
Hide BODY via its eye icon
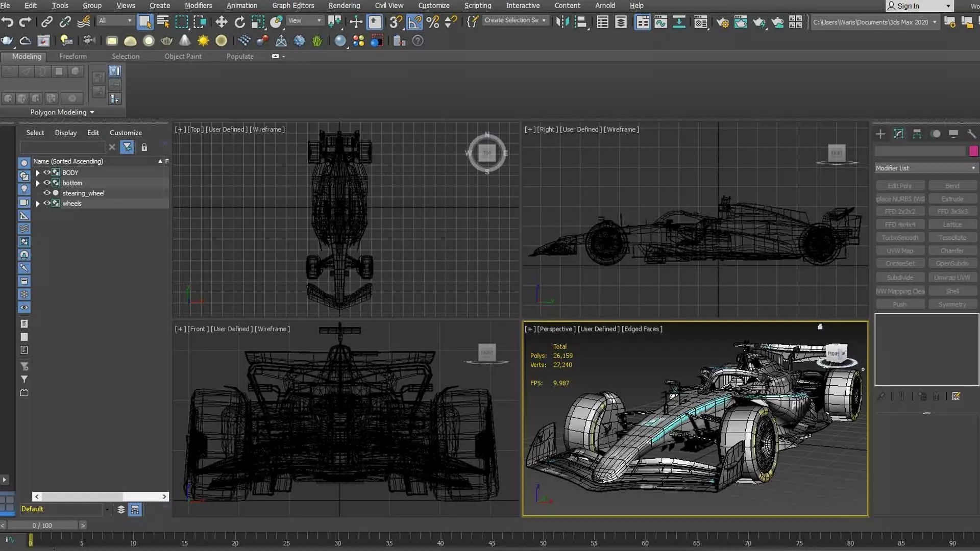[46, 172]
